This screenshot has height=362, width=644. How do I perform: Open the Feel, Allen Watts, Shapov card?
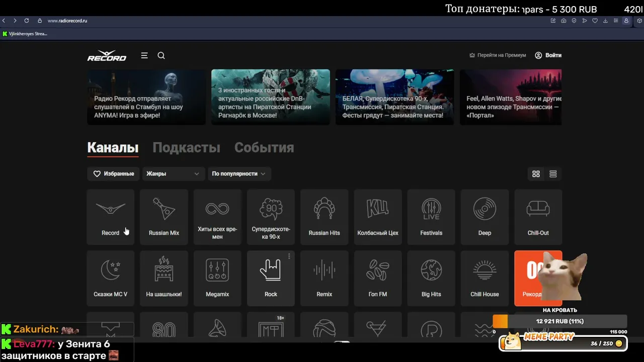[511, 97]
